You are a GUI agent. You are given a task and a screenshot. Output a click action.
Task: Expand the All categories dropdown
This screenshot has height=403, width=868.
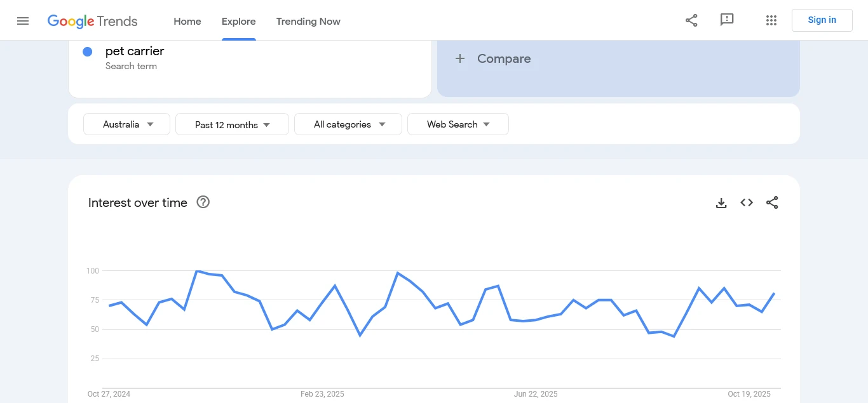[348, 124]
